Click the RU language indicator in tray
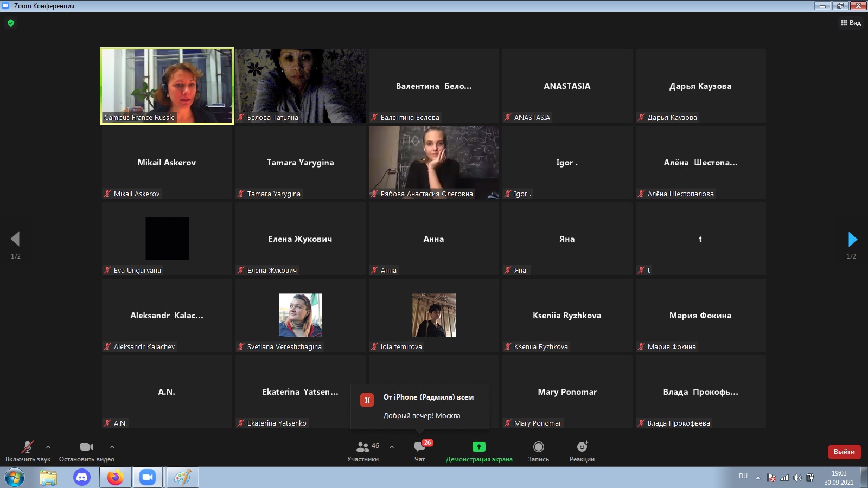The image size is (868, 488). point(743,476)
